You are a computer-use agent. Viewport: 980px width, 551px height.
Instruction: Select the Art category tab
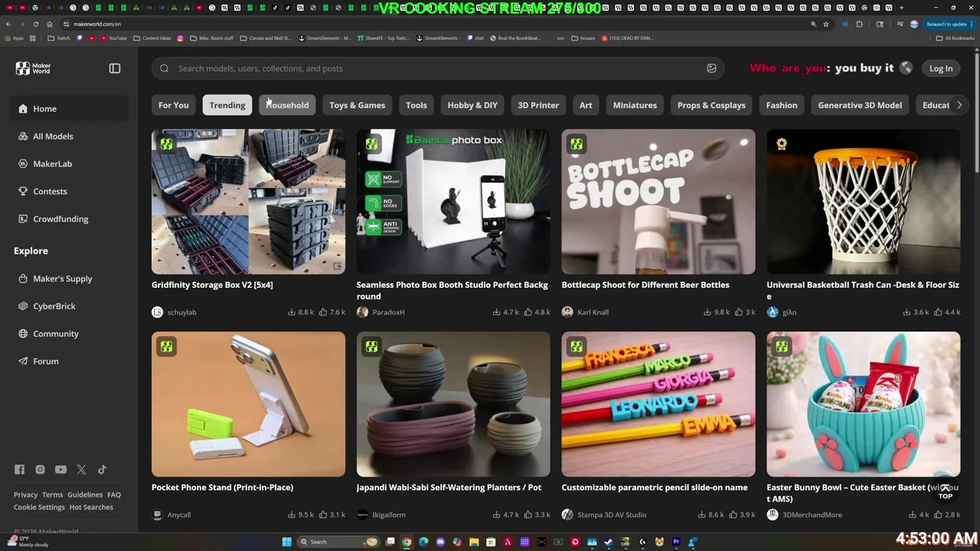click(586, 105)
